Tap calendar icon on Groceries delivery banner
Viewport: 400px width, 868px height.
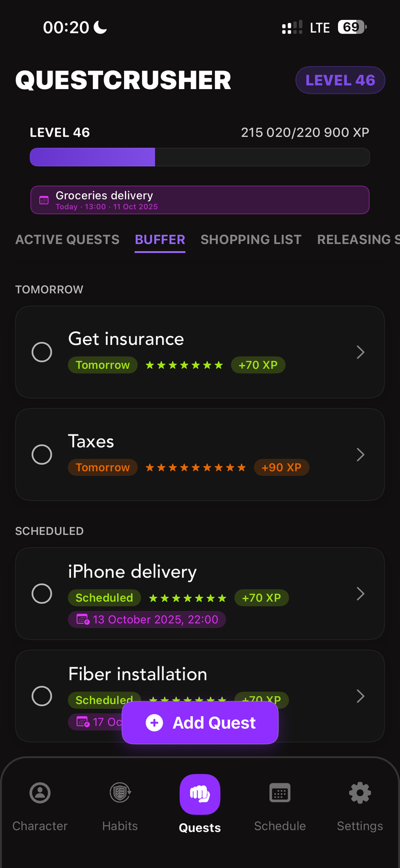44,200
